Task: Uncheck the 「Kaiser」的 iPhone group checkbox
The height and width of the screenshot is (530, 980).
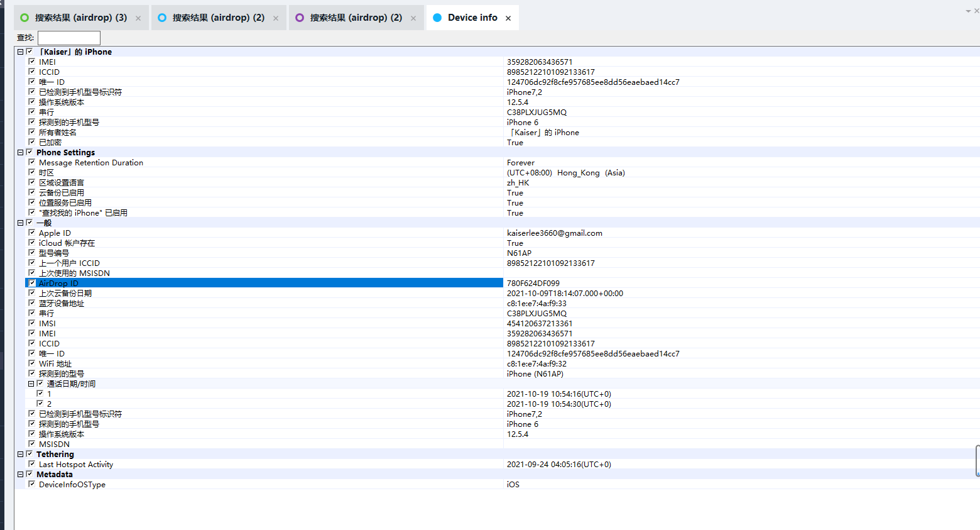Action: tap(29, 52)
